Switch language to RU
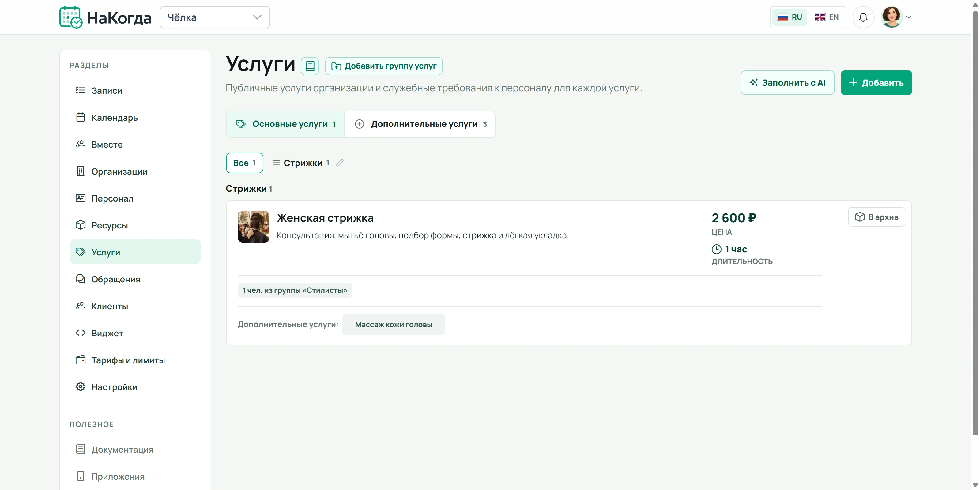 790,17
